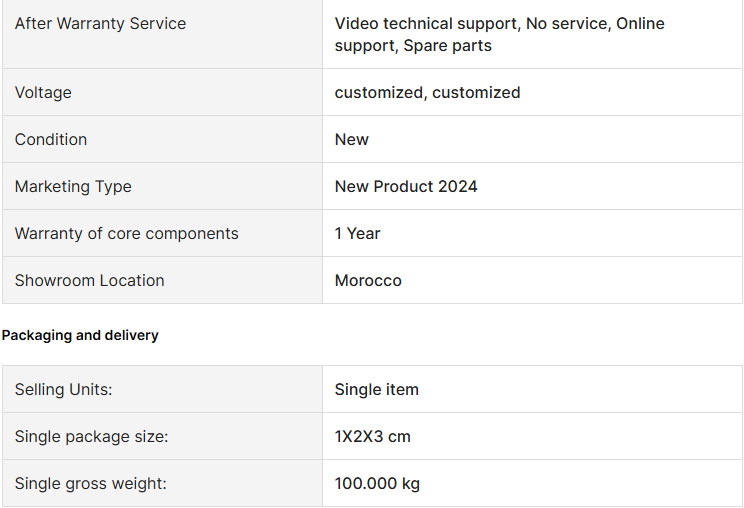Click the Packaging and delivery heading
The height and width of the screenshot is (508, 744).
(80, 335)
